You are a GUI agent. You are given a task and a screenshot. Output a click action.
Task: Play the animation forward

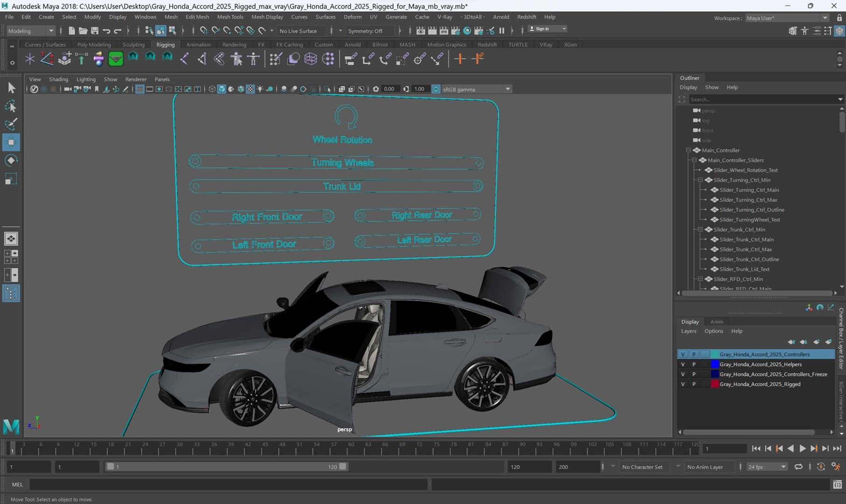[x=802, y=448]
